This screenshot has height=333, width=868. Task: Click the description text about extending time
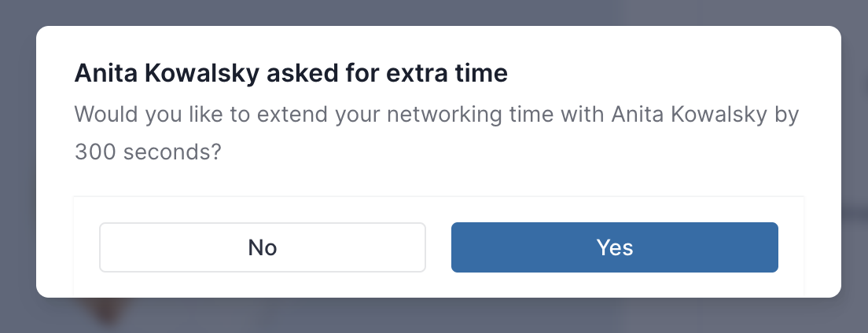(x=437, y=133)
